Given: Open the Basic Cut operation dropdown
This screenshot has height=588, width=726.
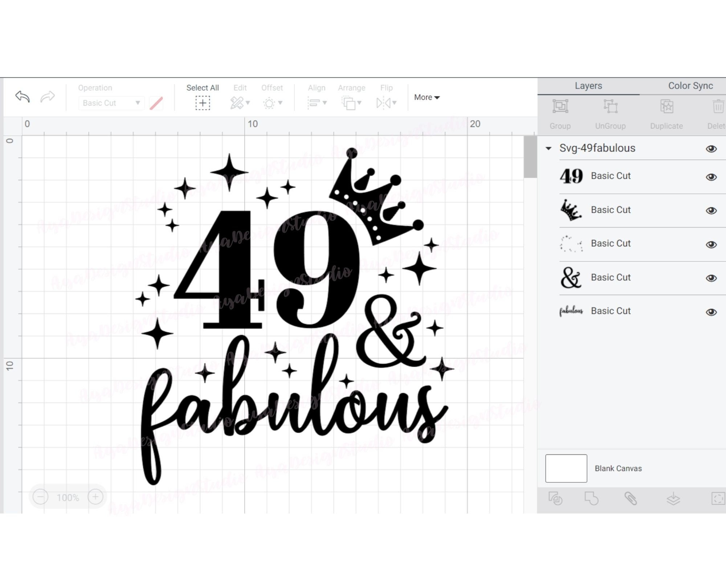Looking at the screenshot, I should point(111,103).
